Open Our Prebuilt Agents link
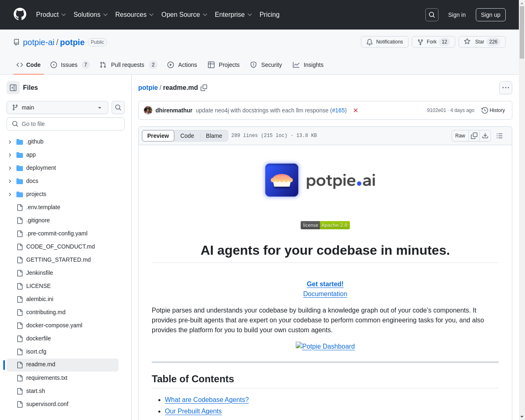Viewport: 525px width, 420px height. (x=193, y=411)
